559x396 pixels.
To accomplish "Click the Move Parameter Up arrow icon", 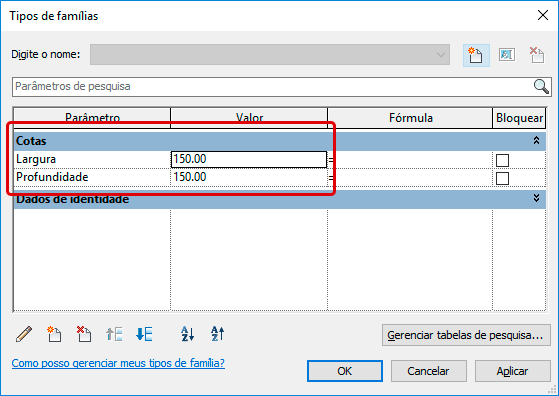I will [114, 334].
